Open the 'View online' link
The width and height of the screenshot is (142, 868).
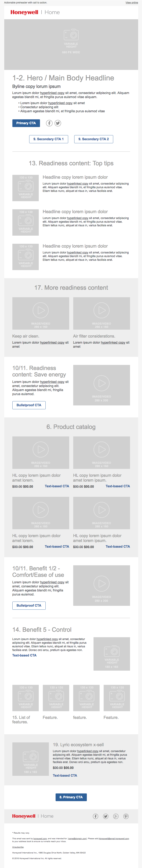(131, 3)
